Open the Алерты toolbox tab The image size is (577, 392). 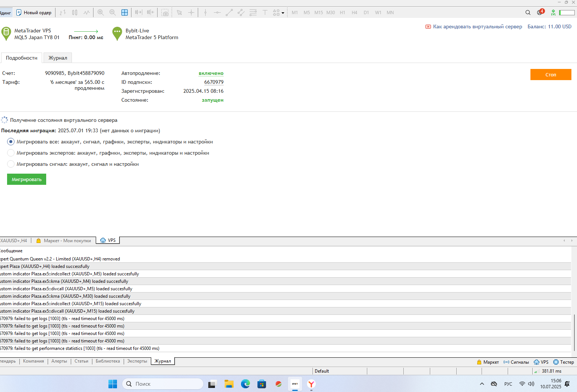[x=59, y=361]
